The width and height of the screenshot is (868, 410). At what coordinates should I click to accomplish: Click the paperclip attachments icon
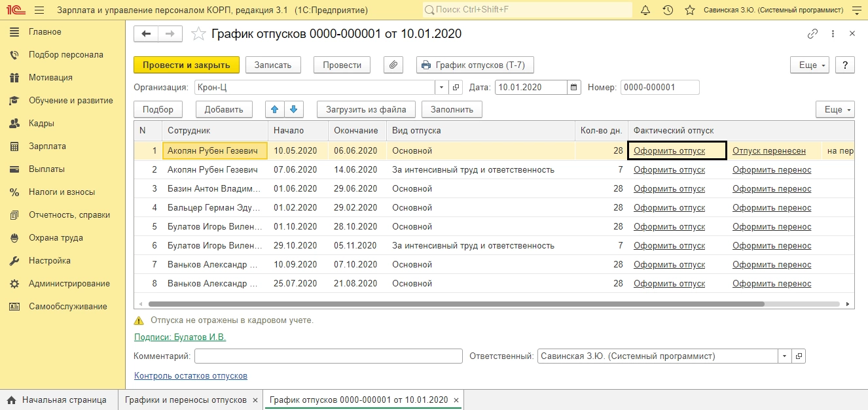click(393, 65)
